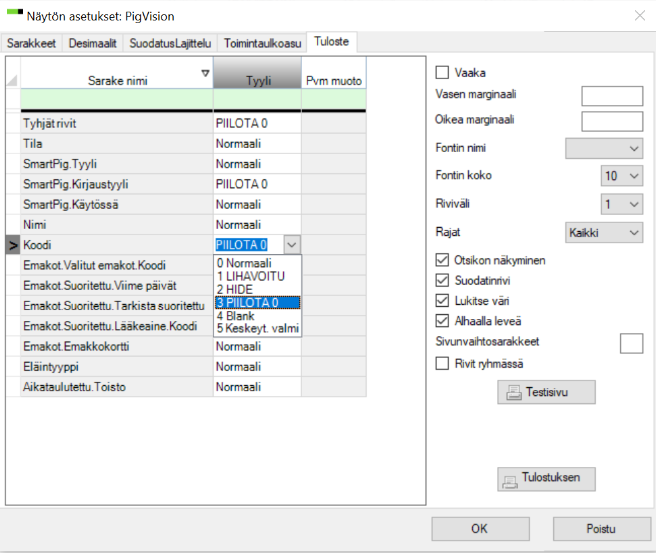Click the Tulostuksen button
This screenshot has width=656, height=553.
(546, 479)
